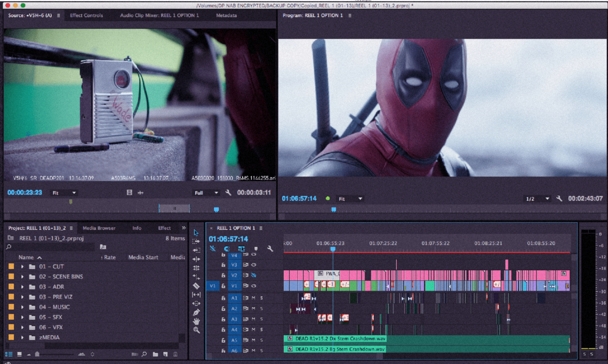Mute audio track A1
Screen dimensions: 608x364
click(254, 298)
